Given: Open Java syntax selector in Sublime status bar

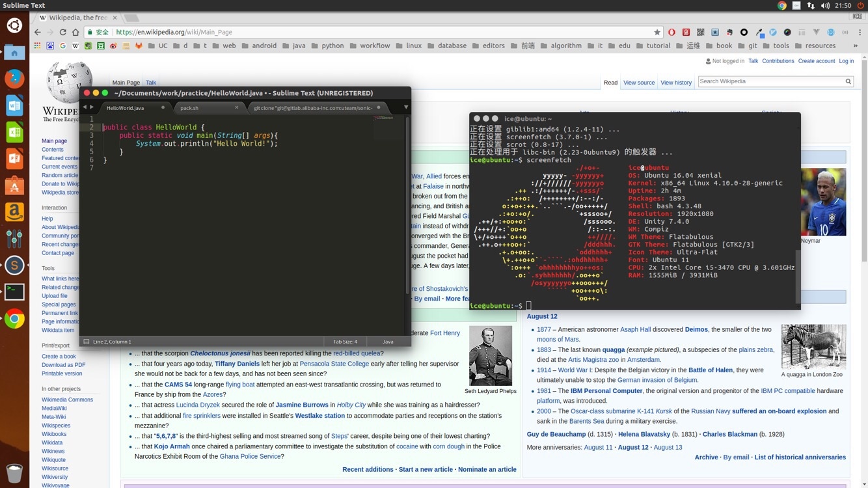Looking at the screenshot, I should 388,342.
